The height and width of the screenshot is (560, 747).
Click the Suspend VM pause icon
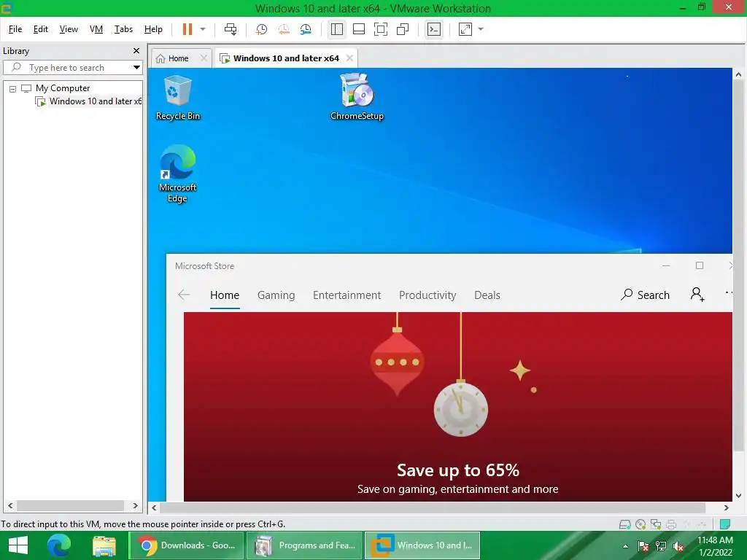(187, 29)
